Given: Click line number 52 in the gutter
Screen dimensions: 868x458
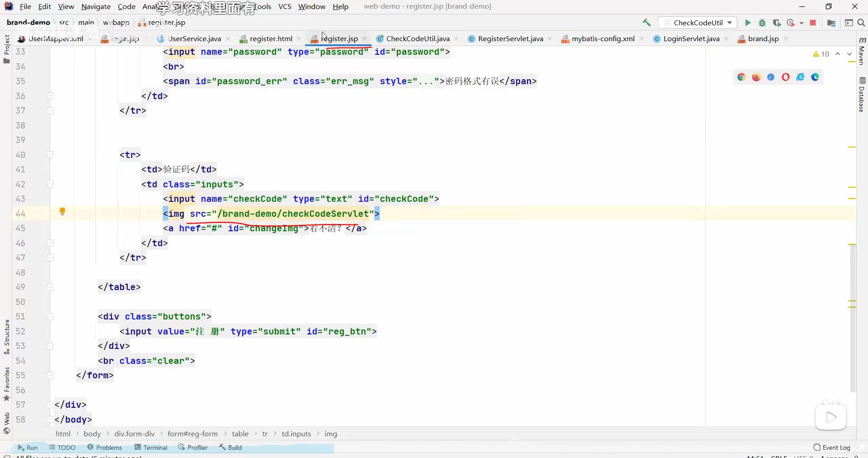Looking at the screenshot, I should [x=20, y=331].
